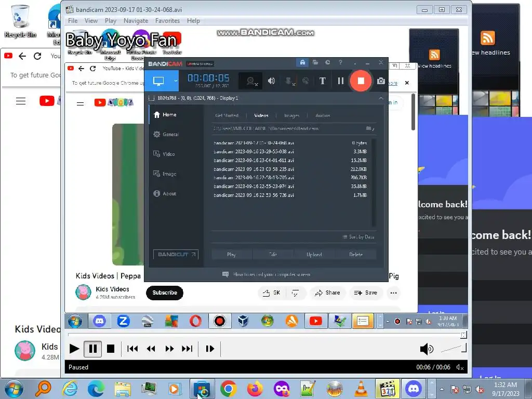The height and width of the screenshot is (399, 532).
Task: Open YouTube hamburger menu in background Chrome
Action: [x=21, y=101]
